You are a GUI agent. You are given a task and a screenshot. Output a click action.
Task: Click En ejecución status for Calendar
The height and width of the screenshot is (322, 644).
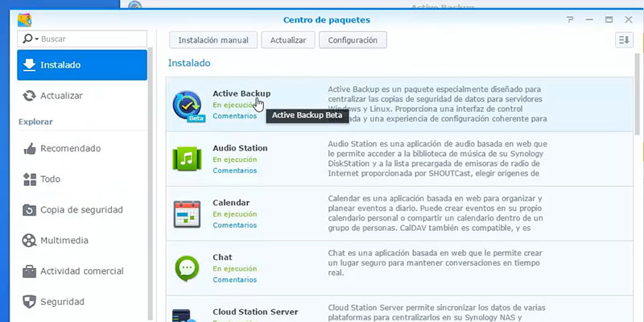[x=234, y=214]
